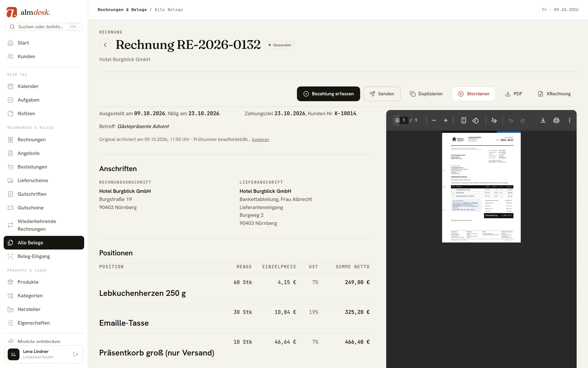Toggle the PDF viewer sidebar icon
Viewport: 588px width, 368px height.
pos(397,120)
